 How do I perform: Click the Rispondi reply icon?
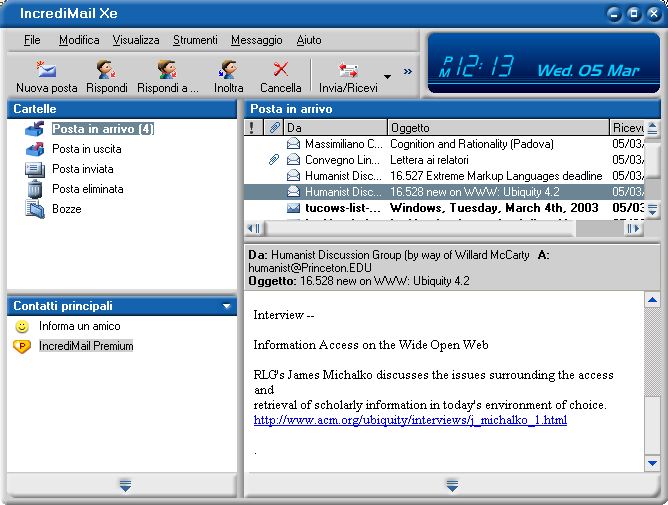click(106, 69)
